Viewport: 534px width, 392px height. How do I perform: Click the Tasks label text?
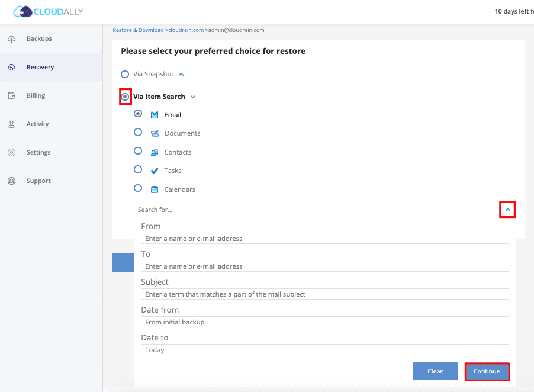click(x=173, y=171)
